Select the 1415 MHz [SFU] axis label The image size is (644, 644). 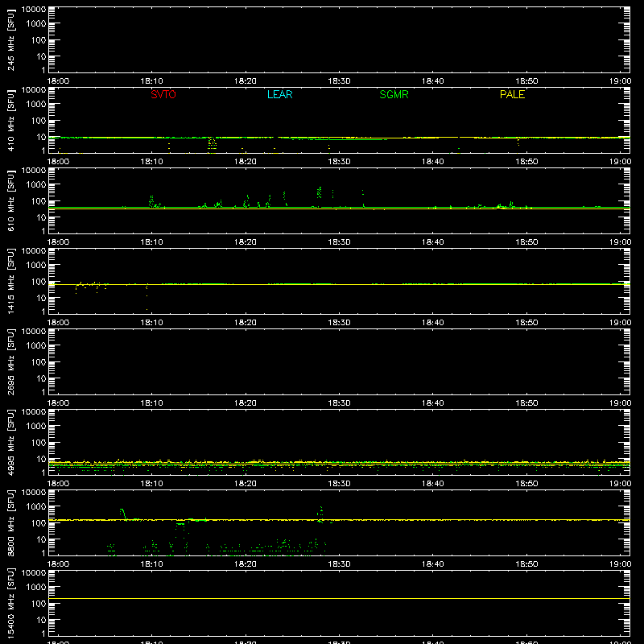click(x=11, y=281)
